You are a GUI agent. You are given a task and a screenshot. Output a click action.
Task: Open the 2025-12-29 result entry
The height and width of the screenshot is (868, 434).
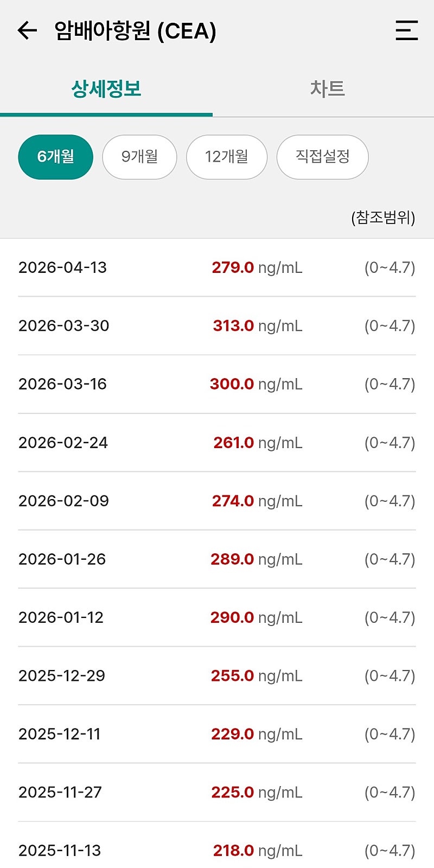point(217,676)
